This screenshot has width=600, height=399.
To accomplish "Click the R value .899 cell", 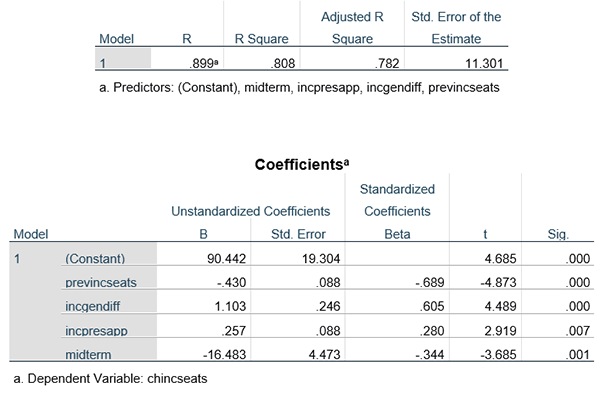I will click(x=204, y=63).
